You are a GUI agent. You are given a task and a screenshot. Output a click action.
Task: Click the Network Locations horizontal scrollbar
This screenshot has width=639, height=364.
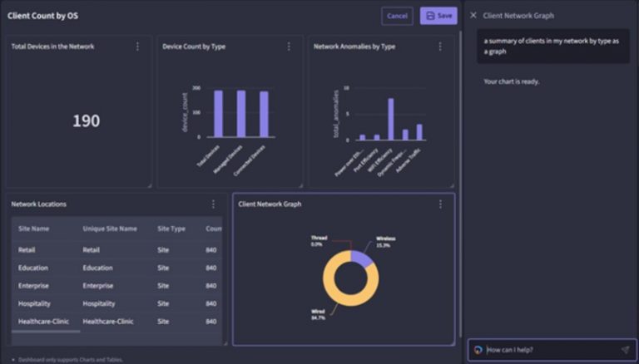46,332
